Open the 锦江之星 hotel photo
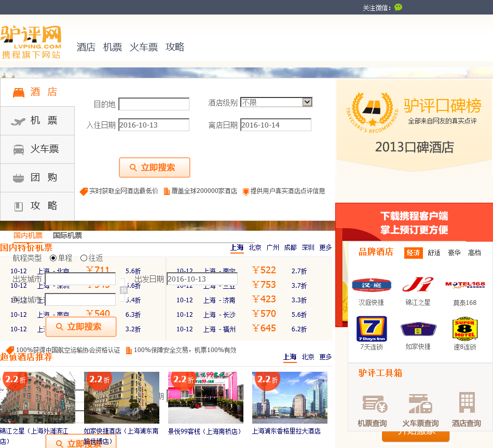This screenshot has height=448, width=493. click(x=37, y=398)
